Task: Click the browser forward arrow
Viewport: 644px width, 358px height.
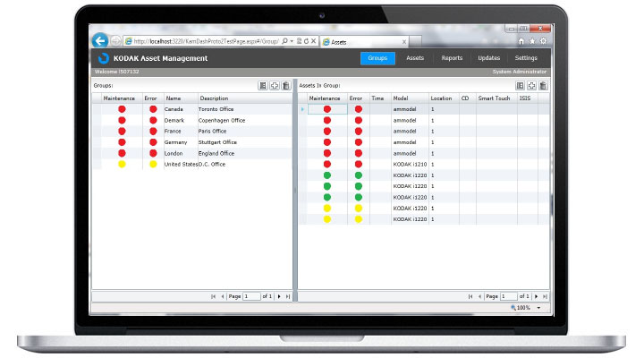Action: click(x=116, y=41)
